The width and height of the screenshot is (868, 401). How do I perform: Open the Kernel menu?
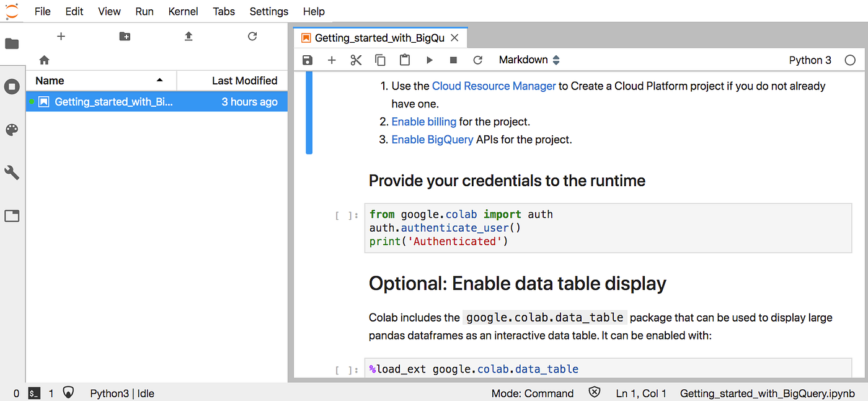[183, 11]
